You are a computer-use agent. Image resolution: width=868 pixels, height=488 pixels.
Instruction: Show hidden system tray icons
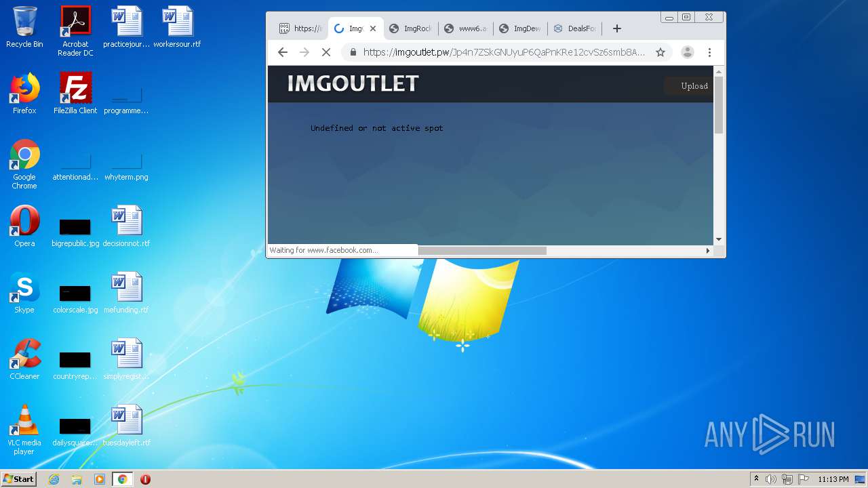[756, 479]
